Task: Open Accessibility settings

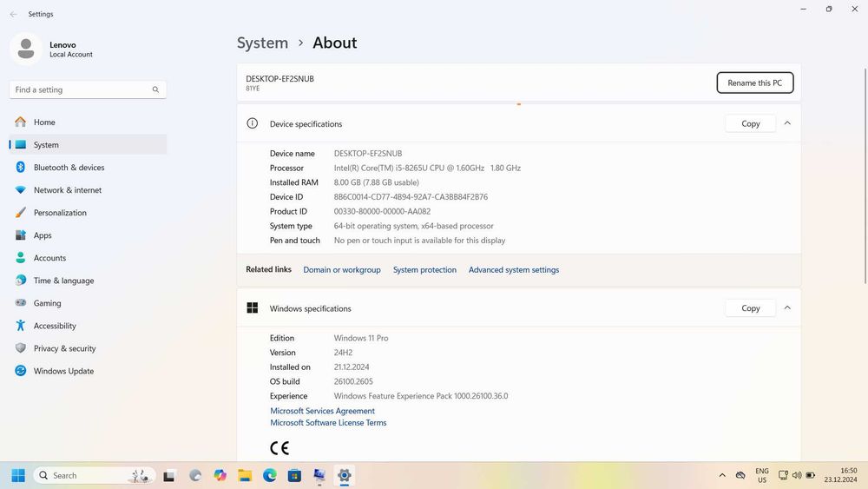Action: (x=88, y=327)
